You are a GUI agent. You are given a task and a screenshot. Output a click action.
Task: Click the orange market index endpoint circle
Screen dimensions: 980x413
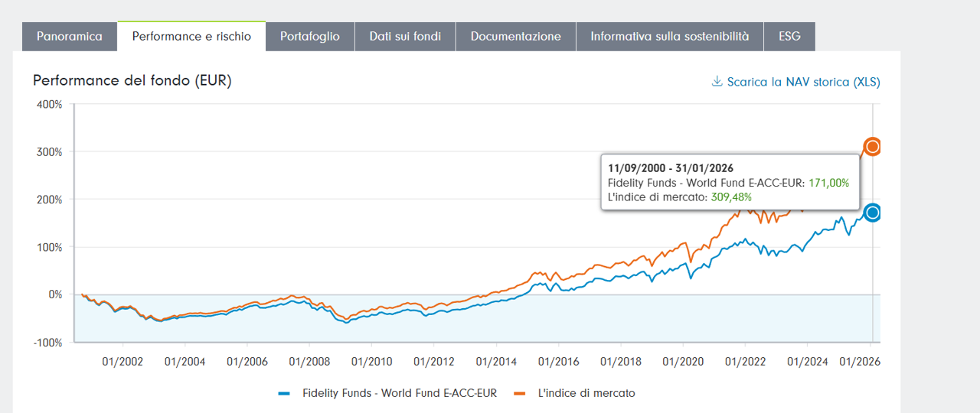[x=872, y=147]
